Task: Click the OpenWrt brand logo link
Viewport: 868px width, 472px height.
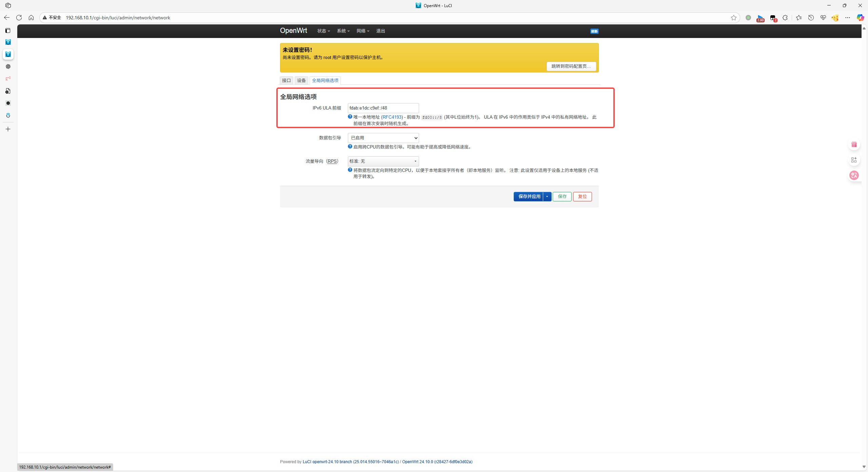Action: tap(293, 31)
